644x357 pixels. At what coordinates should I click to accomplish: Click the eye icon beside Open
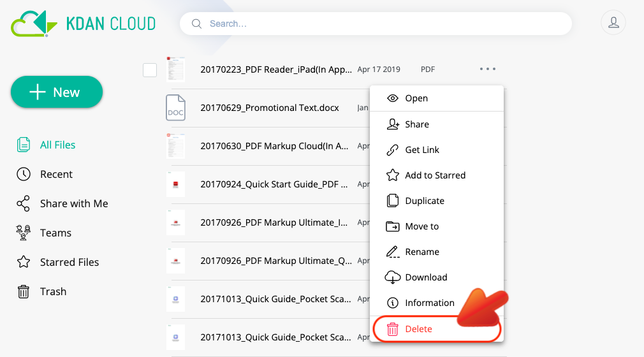(393, 98)
